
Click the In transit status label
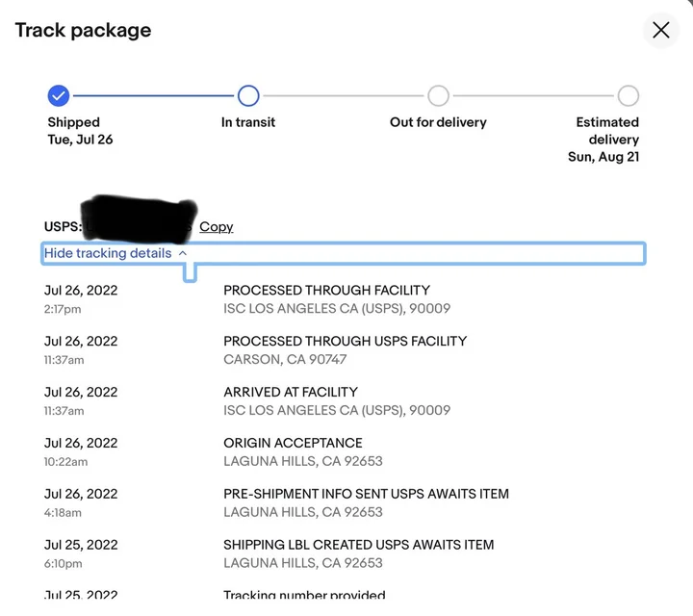tap(248, 122)
